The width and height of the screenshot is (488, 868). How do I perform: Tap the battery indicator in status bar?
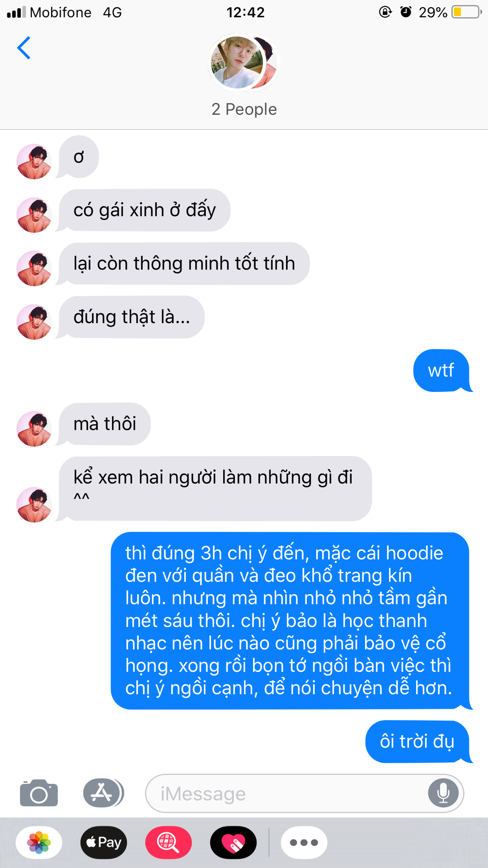coord(466,12)
